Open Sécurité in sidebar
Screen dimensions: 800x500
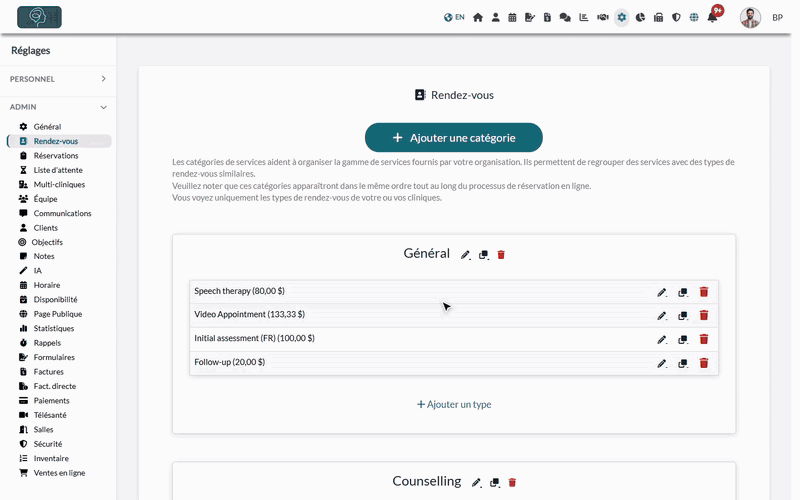[x=47, y=444]
